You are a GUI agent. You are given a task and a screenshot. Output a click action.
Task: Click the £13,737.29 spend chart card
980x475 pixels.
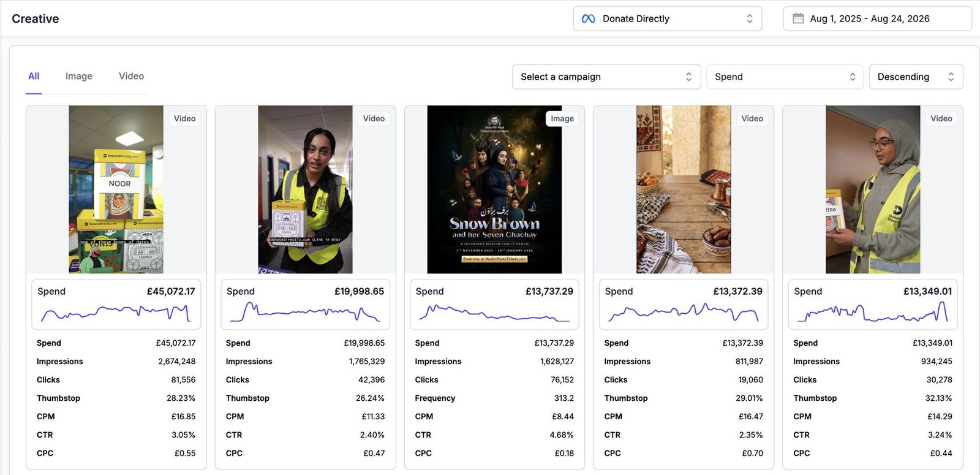click(494, 304)
